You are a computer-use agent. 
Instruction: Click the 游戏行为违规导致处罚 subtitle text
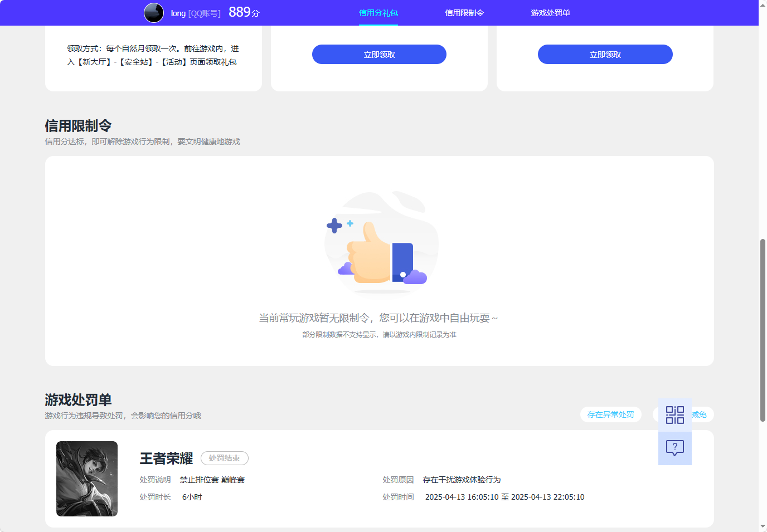tap(123, 416)
